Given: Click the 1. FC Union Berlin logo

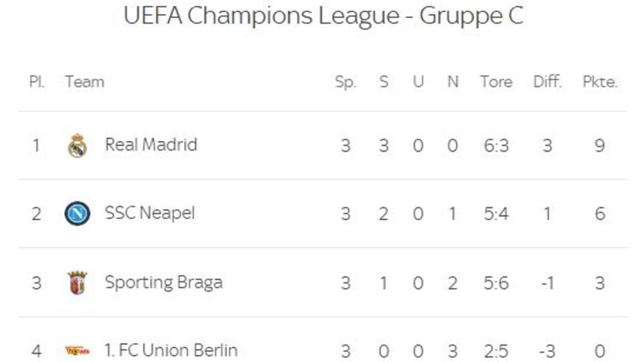Looking at the screenshot, I should [x=77, y=351].
